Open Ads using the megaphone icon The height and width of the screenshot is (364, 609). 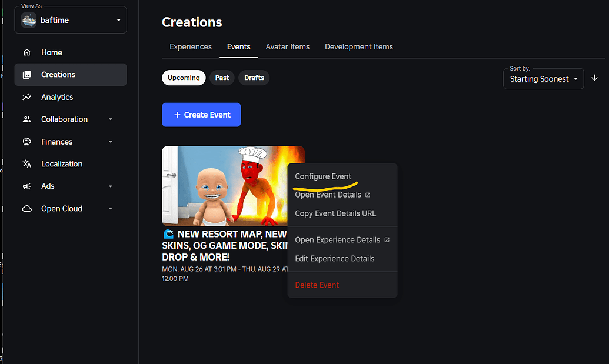27,186
